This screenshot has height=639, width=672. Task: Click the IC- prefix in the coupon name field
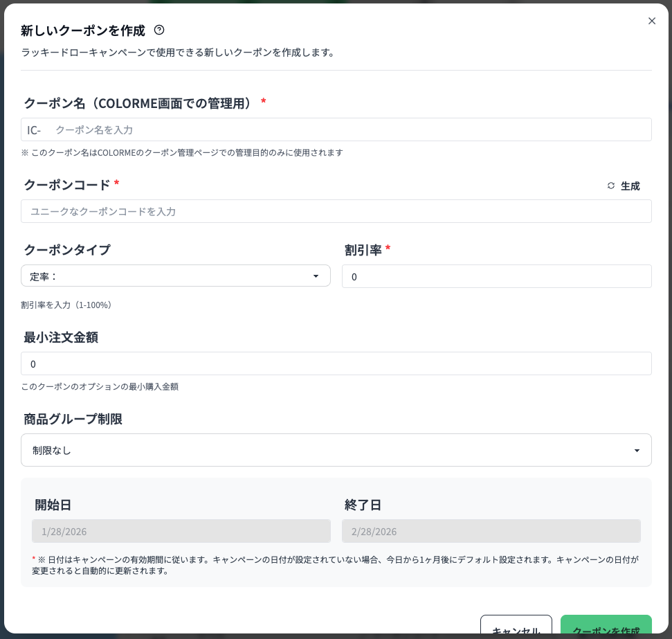[34, 129]
